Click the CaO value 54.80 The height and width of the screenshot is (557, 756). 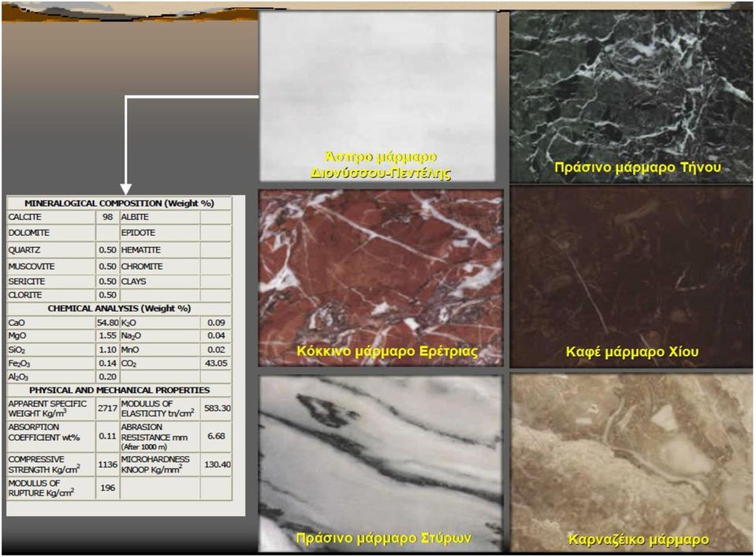[107, 323]
